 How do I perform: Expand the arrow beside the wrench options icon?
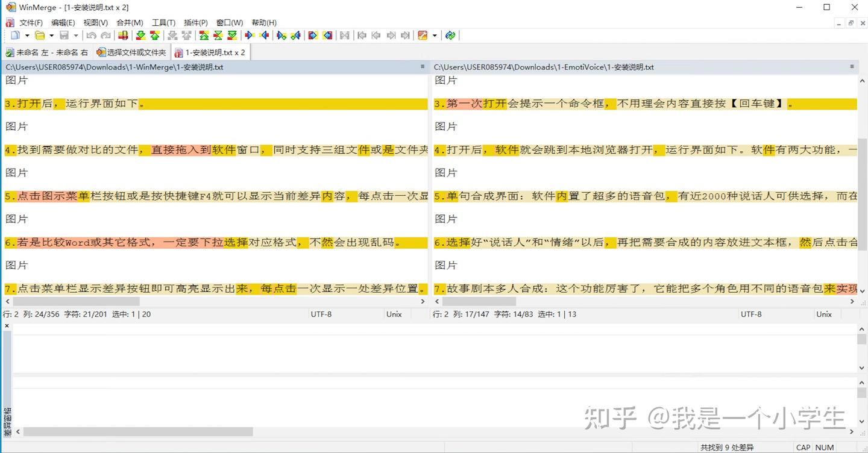pyautogui.click(x=435, y=35)
